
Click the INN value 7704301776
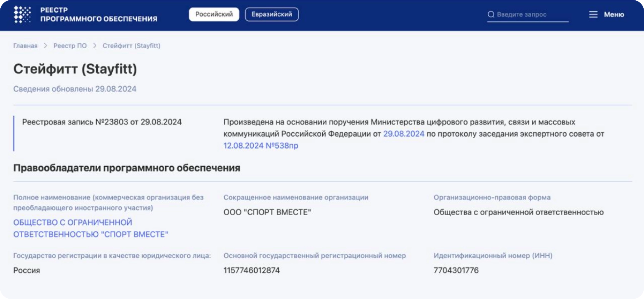[456, 270]
